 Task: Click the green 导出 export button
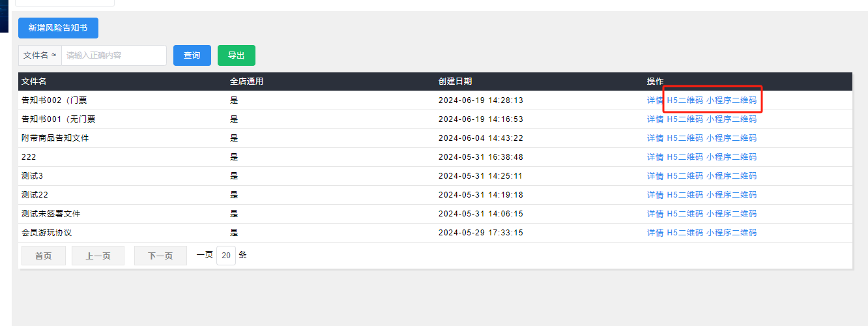[x=236, y=55]
